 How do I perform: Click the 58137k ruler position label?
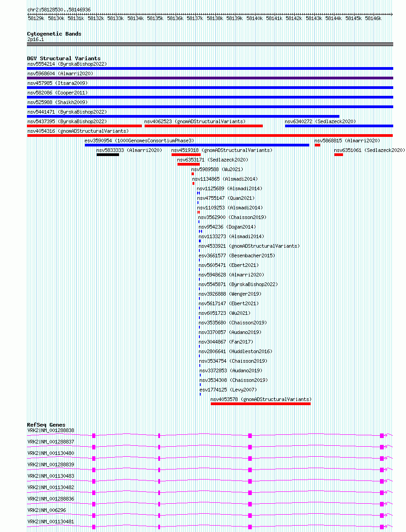click(x=195, y=18)
